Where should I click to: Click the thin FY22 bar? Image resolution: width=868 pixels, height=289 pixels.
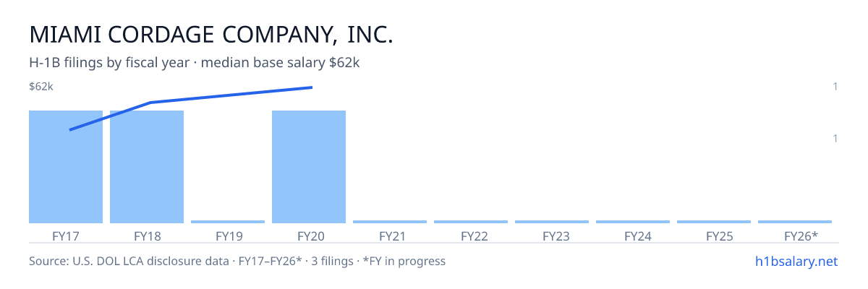[x=471, y=222]
